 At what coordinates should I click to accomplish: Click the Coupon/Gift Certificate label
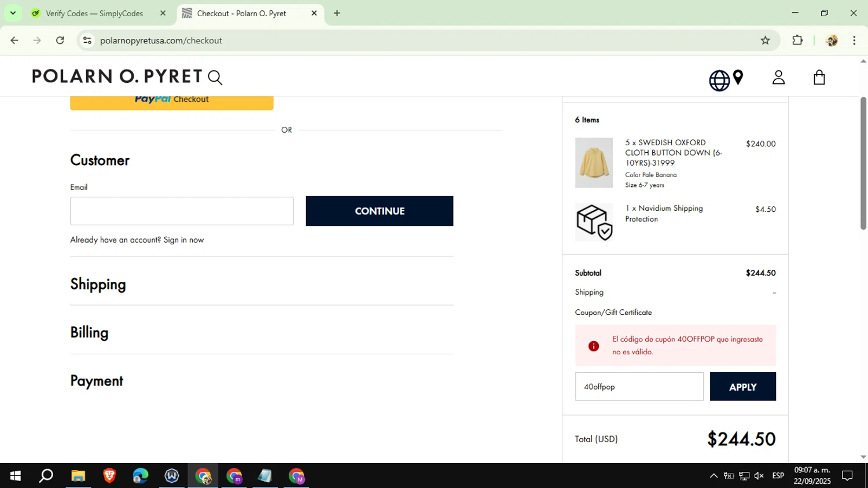point(613,312)
